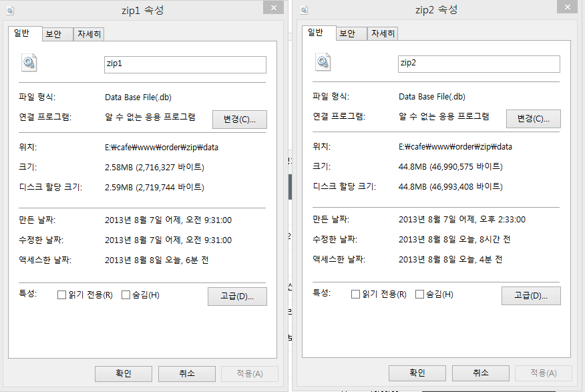The height and width of the screenshot is (392, 585).
Task: Check 읽기 전용(R) in zip2 properties
Action: (355, 295)
